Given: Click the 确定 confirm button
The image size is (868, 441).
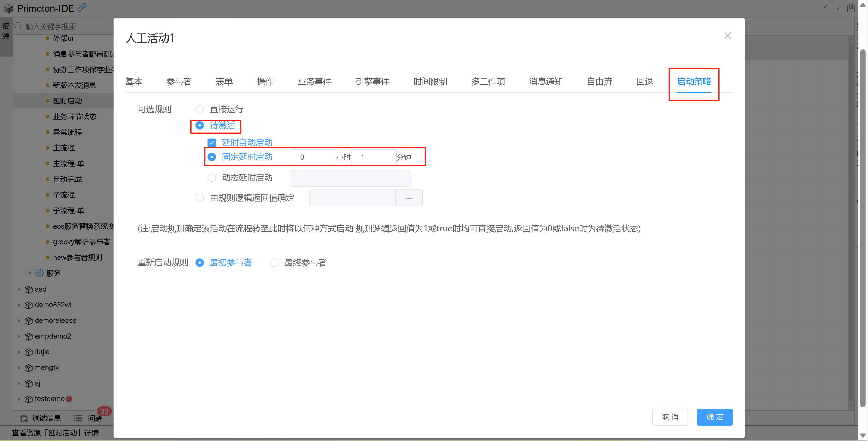Looking at the screenshot, I should pyautogui.click(x=714, y=417).
